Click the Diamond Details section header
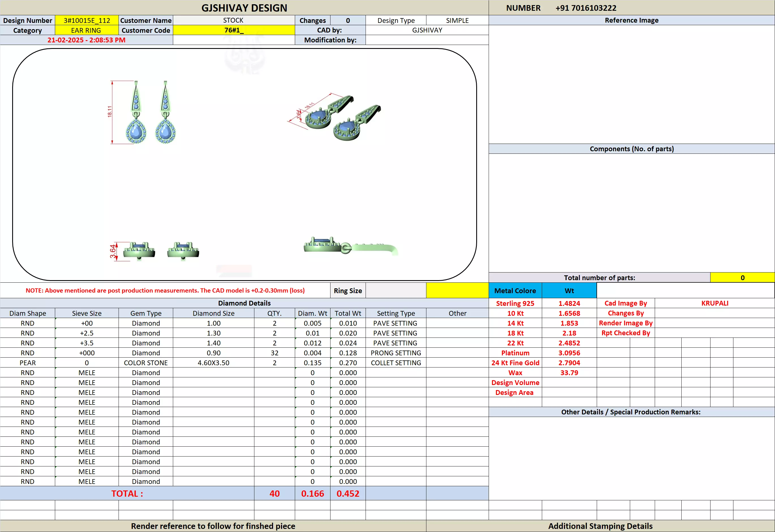The height and width of the screenshot is (532, 775). tap(244, 303)
